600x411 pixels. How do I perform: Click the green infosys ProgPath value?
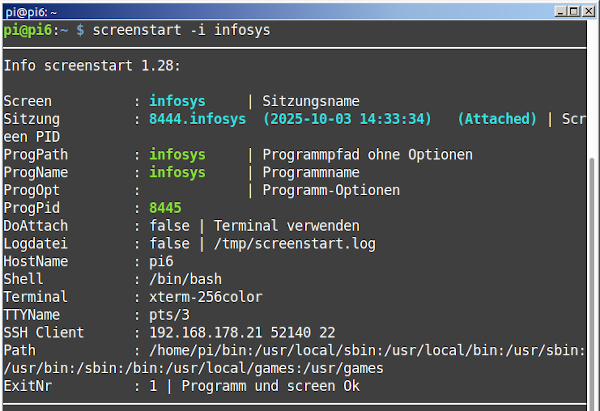click(177, 155)
